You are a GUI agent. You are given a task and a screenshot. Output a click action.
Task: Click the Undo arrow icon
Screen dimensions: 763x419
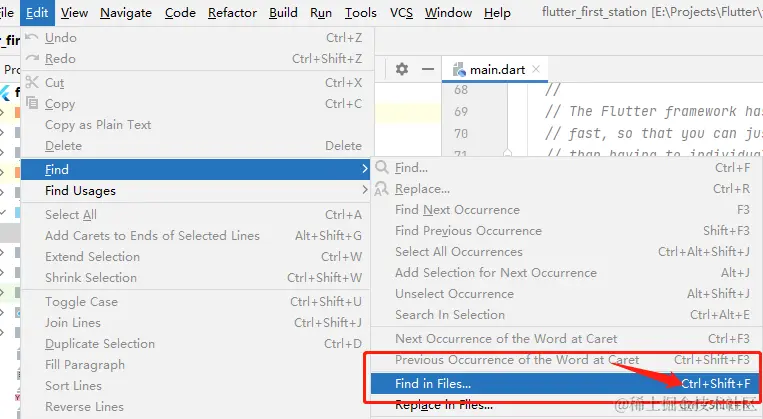pyautogui.click(x=32, y=38)
